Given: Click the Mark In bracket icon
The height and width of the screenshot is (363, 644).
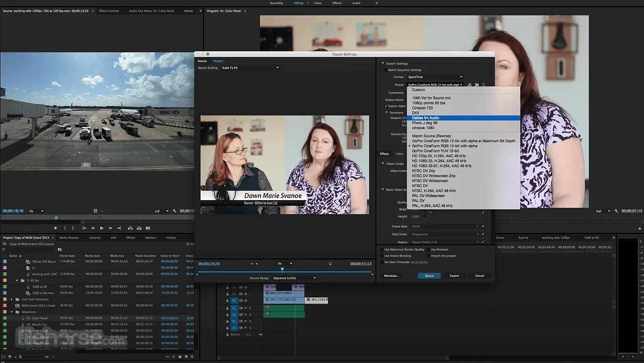Looking at the screenshot, I should click(65, 228).
